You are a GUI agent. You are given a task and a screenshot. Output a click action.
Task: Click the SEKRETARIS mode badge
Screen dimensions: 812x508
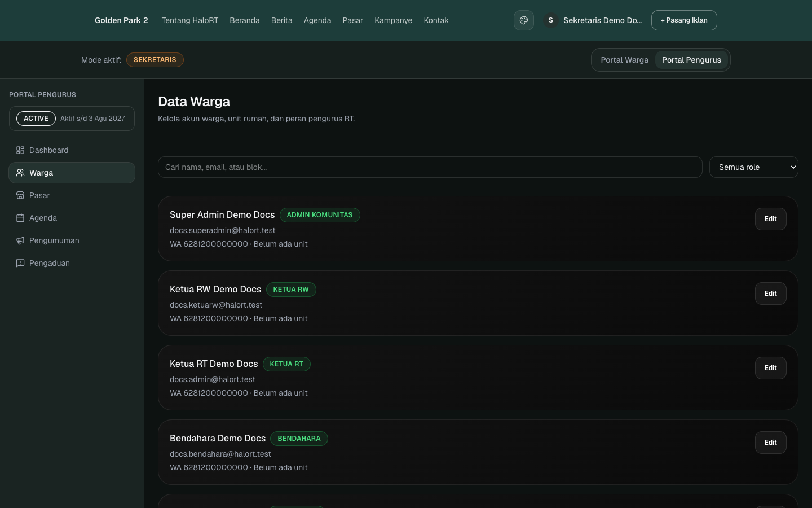point(155,60)
